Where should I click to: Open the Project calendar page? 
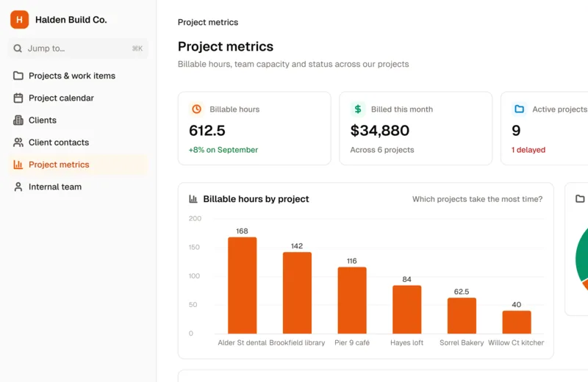point(78,98)
